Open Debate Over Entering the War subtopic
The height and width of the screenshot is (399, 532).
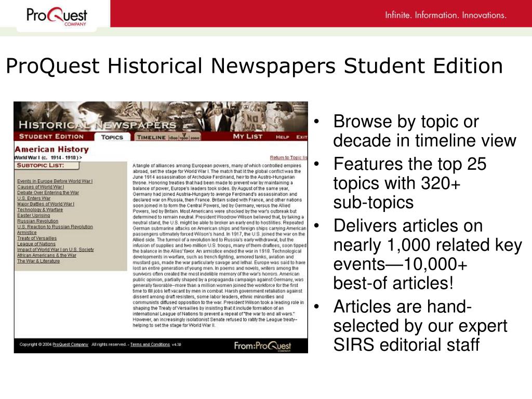point(48,193)
